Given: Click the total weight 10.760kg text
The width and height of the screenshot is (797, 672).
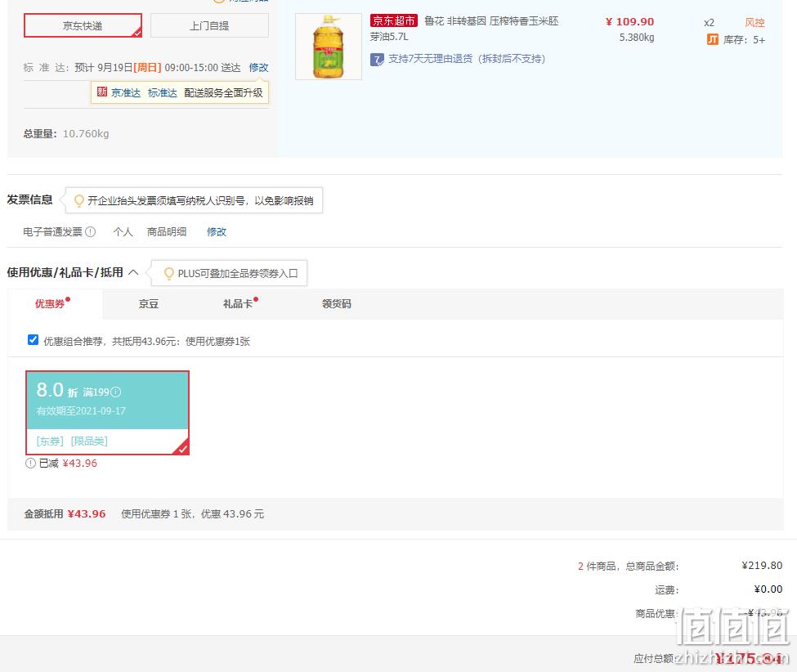Looking at the screenshot, I should click(85, 134).
